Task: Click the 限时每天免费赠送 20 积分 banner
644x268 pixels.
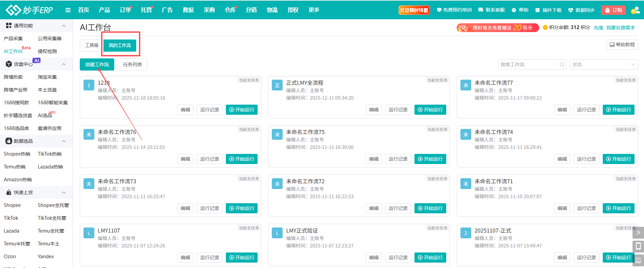Action: tap(498, 28)
